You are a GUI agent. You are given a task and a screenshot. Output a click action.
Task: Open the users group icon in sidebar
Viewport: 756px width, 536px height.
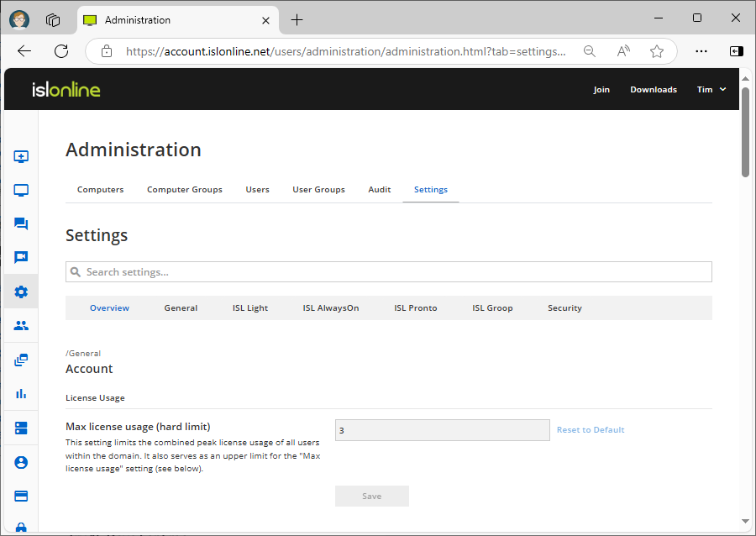(21, 325)
